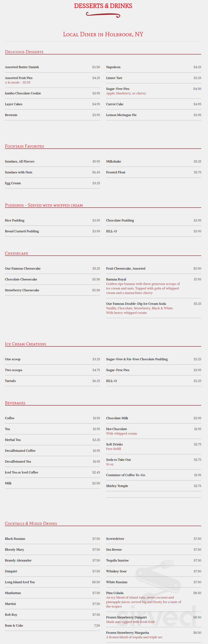Image resolution: width=208 pixels, height=644 pixels.
Task: Click the Desserts & Drinks page title
Action: [103, 6]
